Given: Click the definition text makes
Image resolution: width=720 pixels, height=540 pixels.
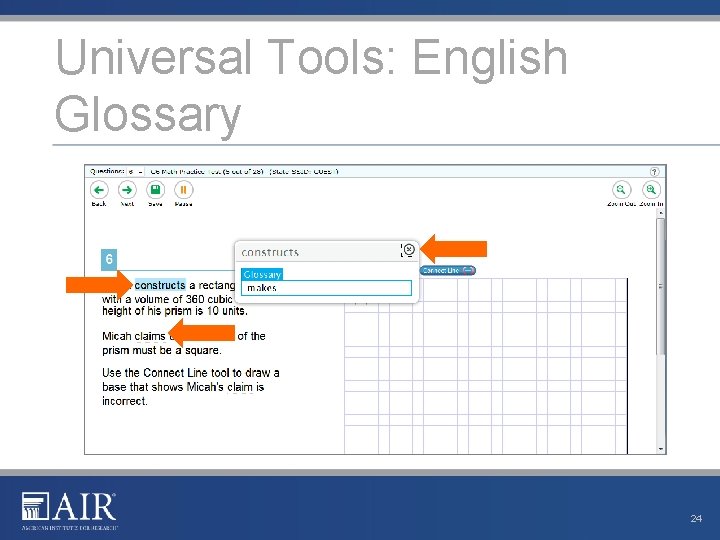Looking at the screenshot, I should (262, 288).
